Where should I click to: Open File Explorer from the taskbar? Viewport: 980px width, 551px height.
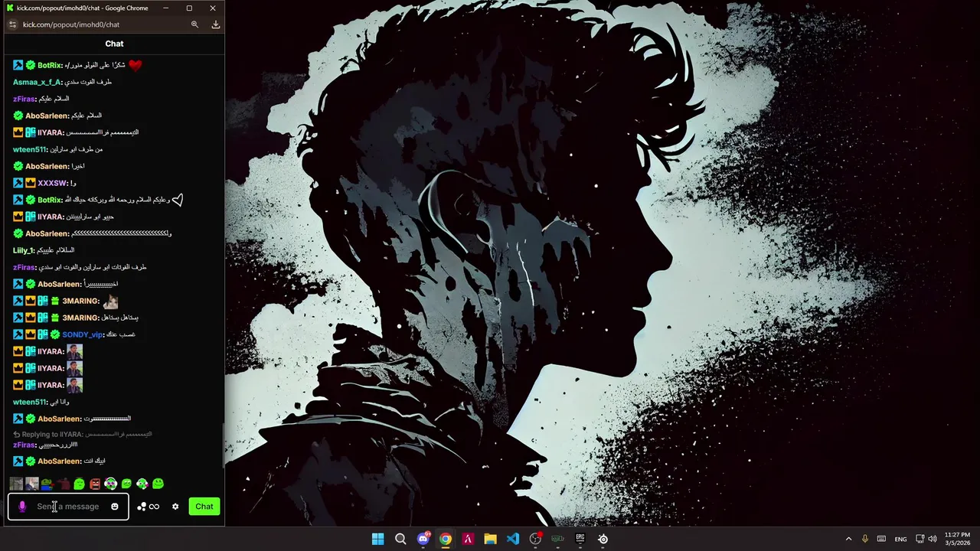(490, 539)
